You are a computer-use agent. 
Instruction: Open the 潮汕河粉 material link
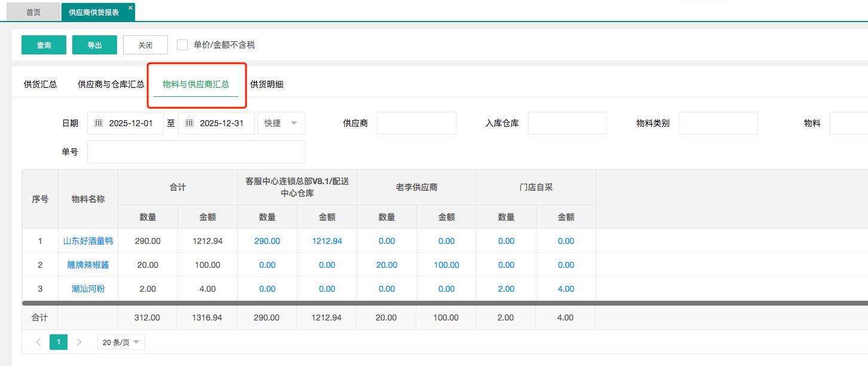point(88,289)
